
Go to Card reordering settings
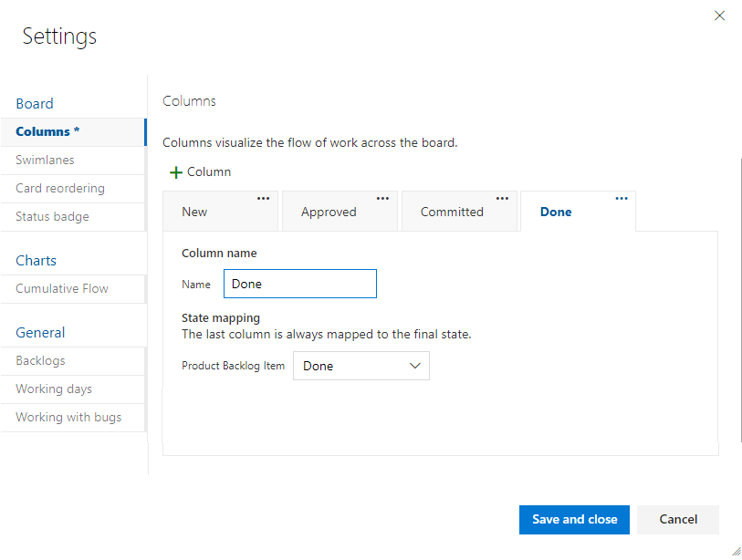[60, 188]
